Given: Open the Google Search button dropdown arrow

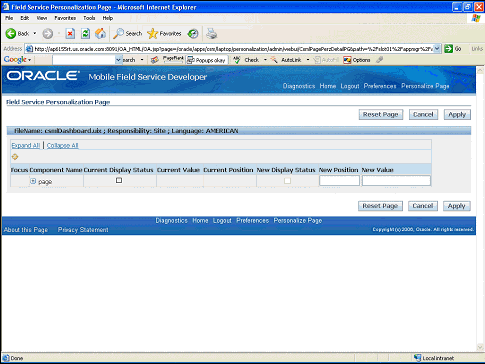Looking at the screenshot, I should coord(142,60).
